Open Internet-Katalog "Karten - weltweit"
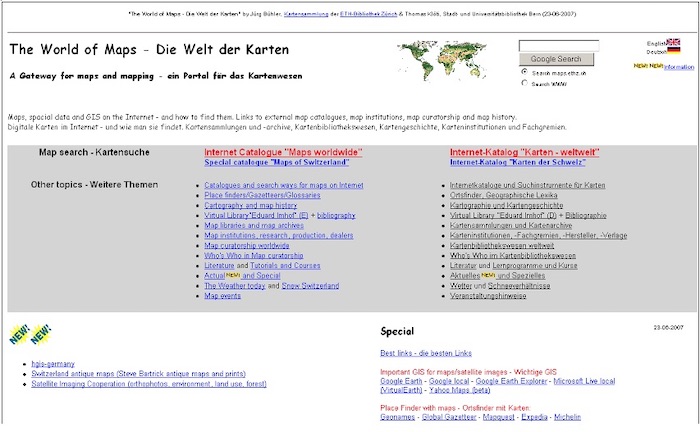Viewport: 700px width, 432px height. [x=525, y=152]
